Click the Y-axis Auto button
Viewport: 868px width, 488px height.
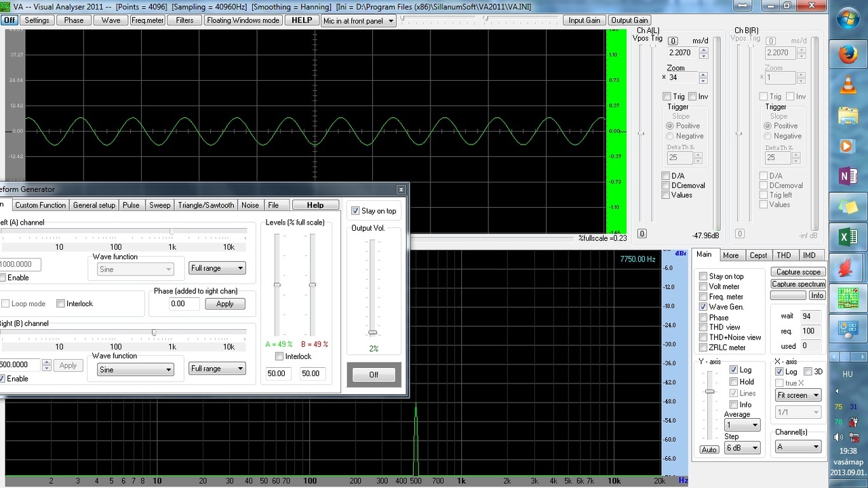[x=709, y=449]
